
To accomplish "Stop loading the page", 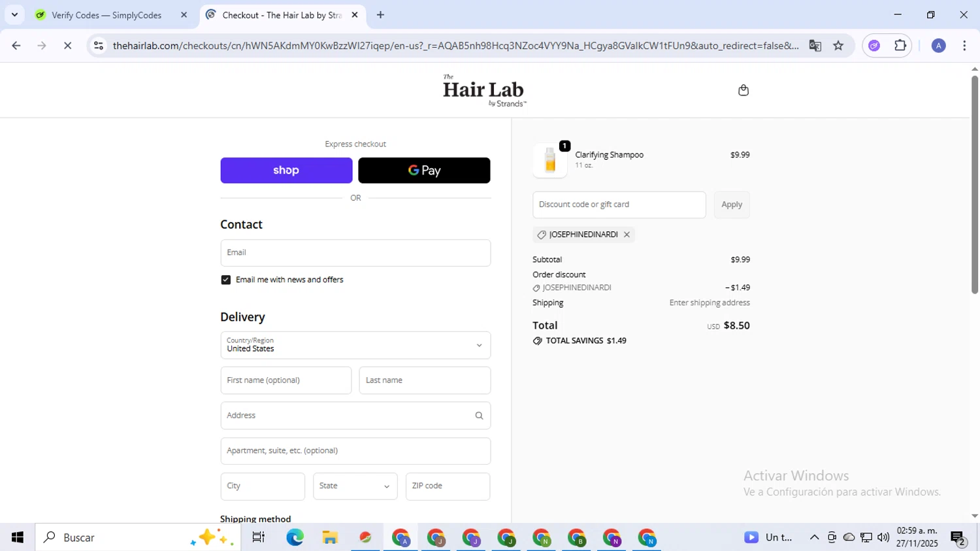I will pos(67,46).
